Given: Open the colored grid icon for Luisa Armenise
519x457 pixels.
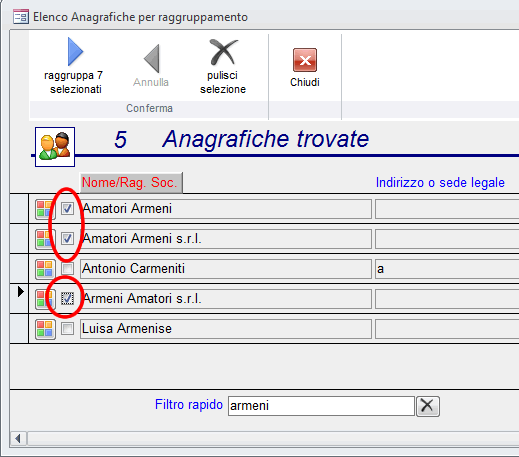Looking at the screenshot, I should tap(45, 329).
